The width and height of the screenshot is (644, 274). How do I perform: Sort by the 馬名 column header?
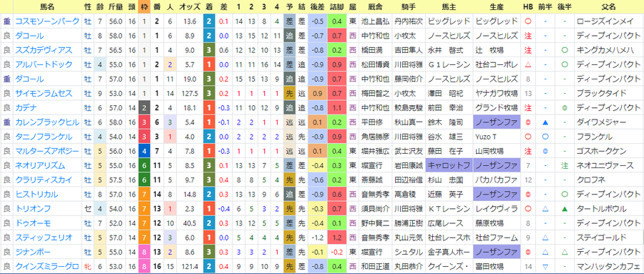47,6
